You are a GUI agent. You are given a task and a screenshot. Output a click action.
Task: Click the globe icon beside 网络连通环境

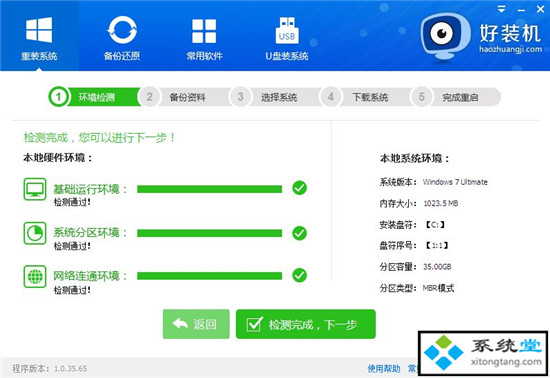click(x=35, y=277)
